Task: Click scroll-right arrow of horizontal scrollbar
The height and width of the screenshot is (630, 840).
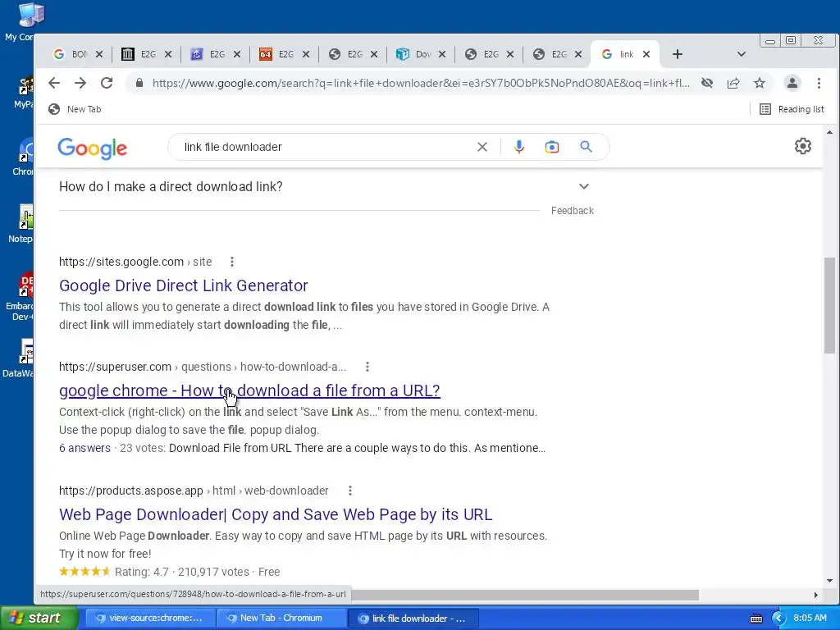Action: [816, 595]
